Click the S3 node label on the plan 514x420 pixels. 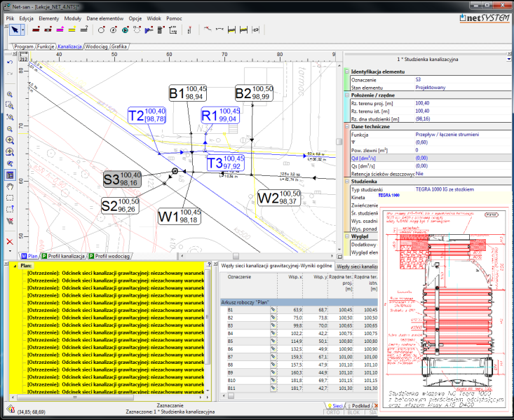point(122,179)
